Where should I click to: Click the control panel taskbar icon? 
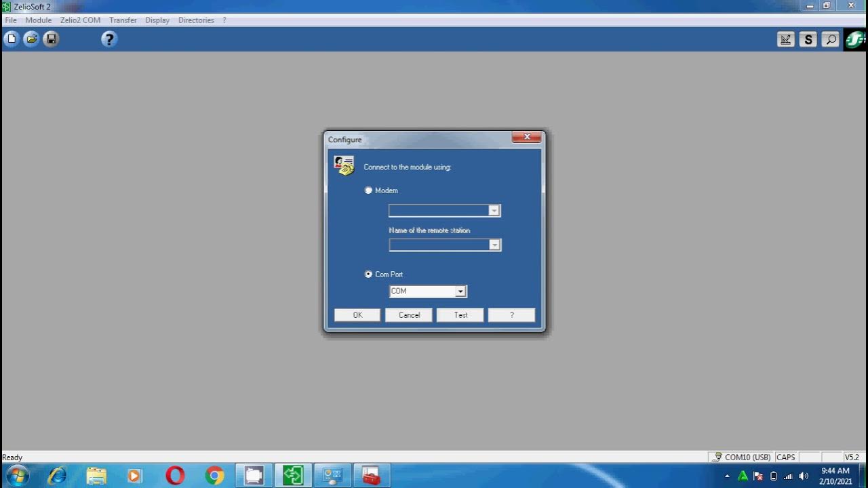pyautogui.click(x=332, y=476)
